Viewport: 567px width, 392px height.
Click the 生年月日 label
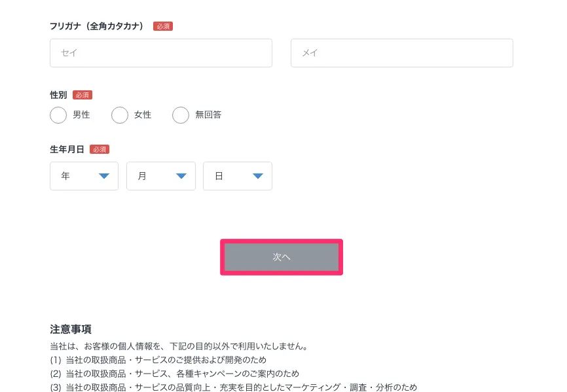pos(67,149)
